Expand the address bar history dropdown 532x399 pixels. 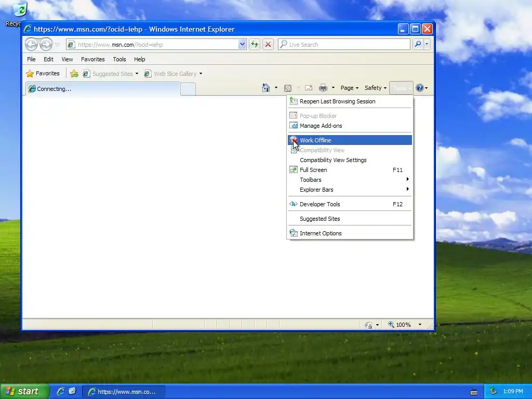242,45
